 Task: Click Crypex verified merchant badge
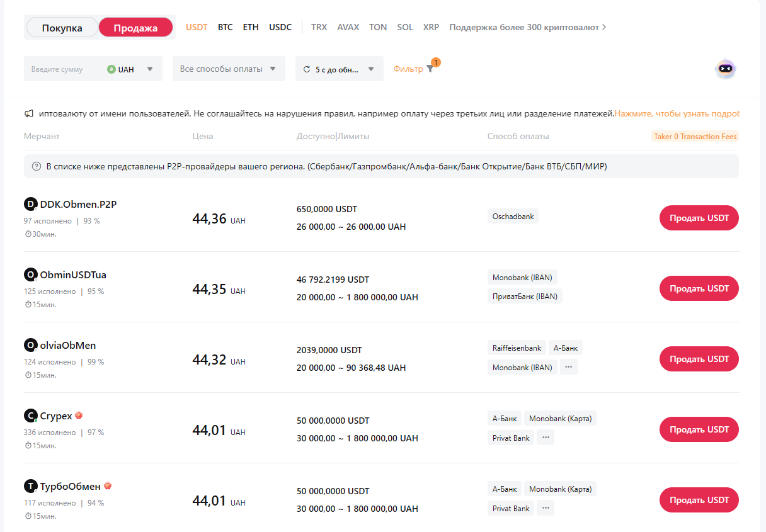coord(79,416)
